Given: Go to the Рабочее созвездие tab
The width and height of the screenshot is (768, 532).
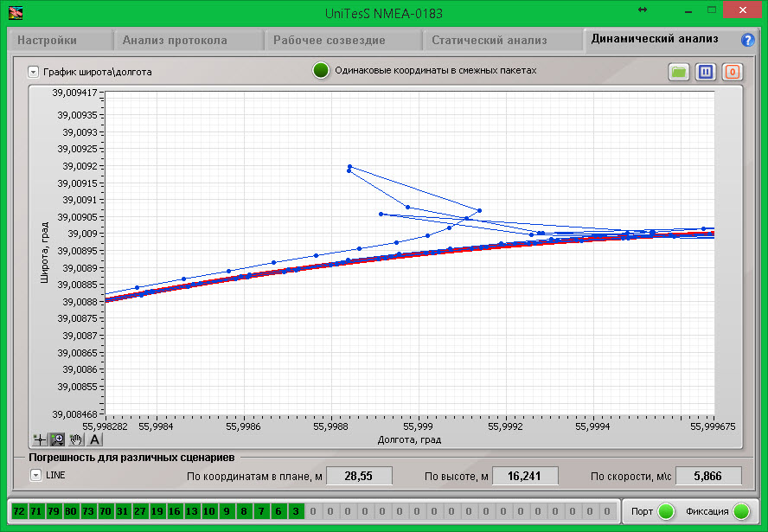Looking at the screenshot, I should pos(330,40).
